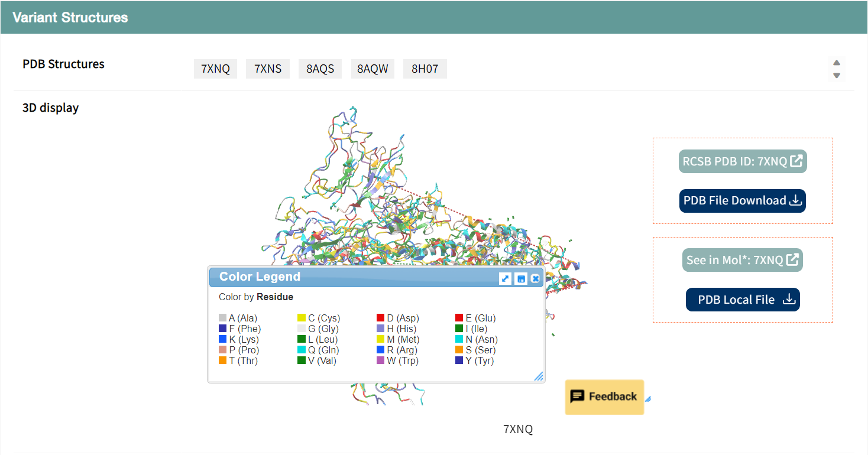Click the purple W (Trp) color swatch
The image size is (868, 455).
(x=380, y=361)
